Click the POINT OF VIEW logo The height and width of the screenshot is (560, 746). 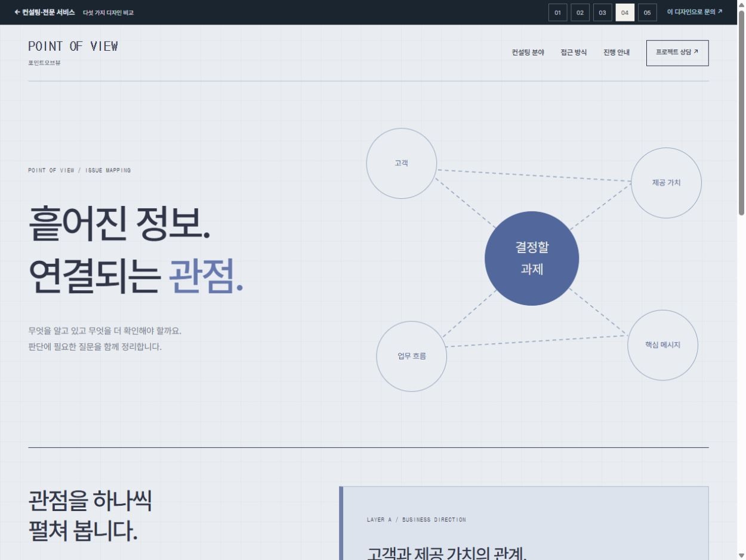73,47
